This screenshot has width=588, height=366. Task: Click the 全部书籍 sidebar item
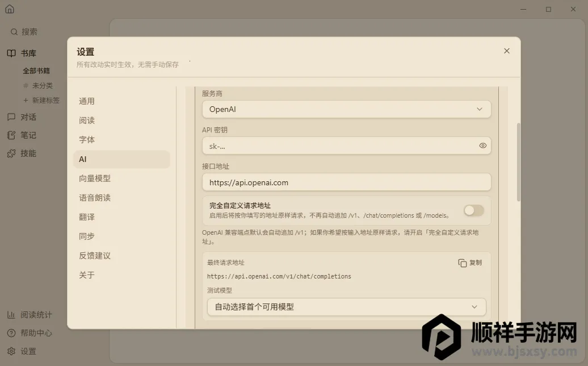36,70
